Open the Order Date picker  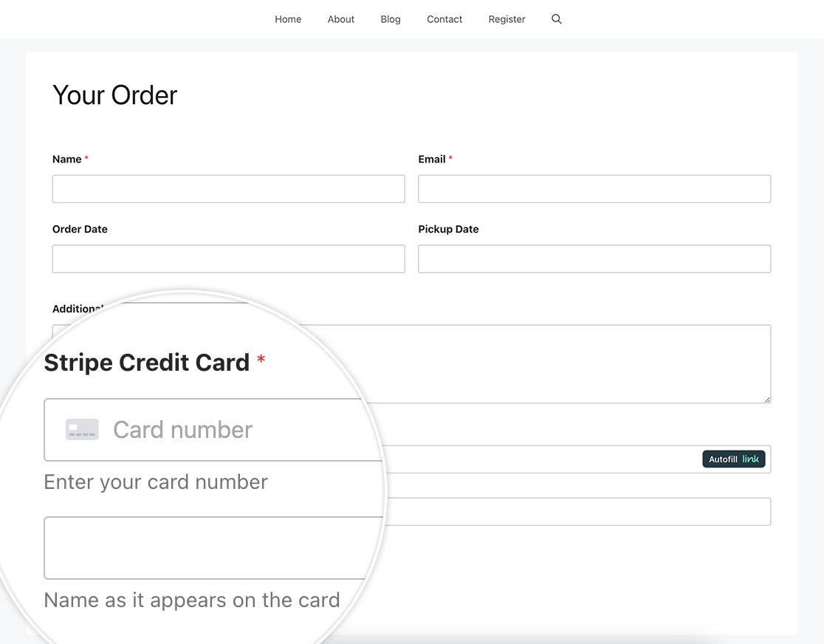228,258
